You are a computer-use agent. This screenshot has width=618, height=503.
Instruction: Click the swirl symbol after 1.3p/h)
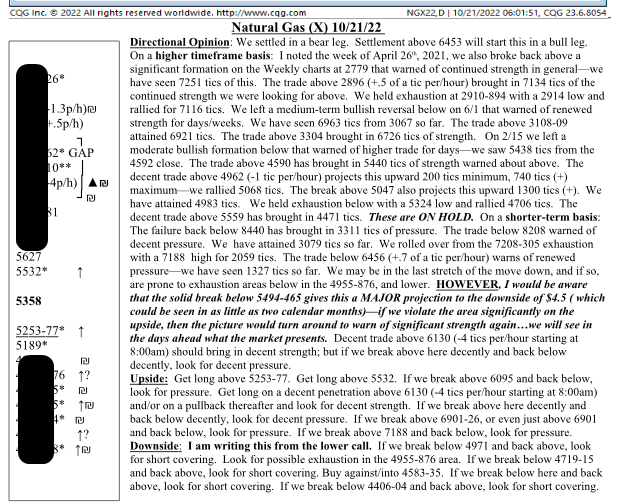92,109
